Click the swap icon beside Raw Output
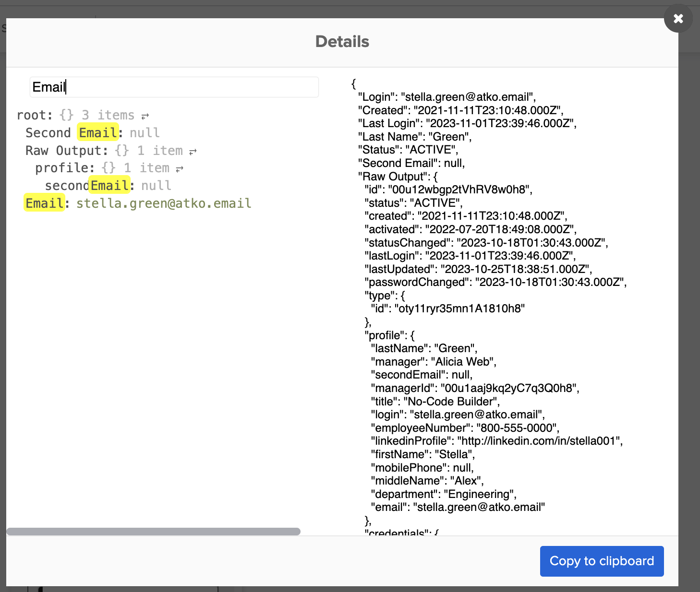This screenshot has height=592, width=700. 193,152
